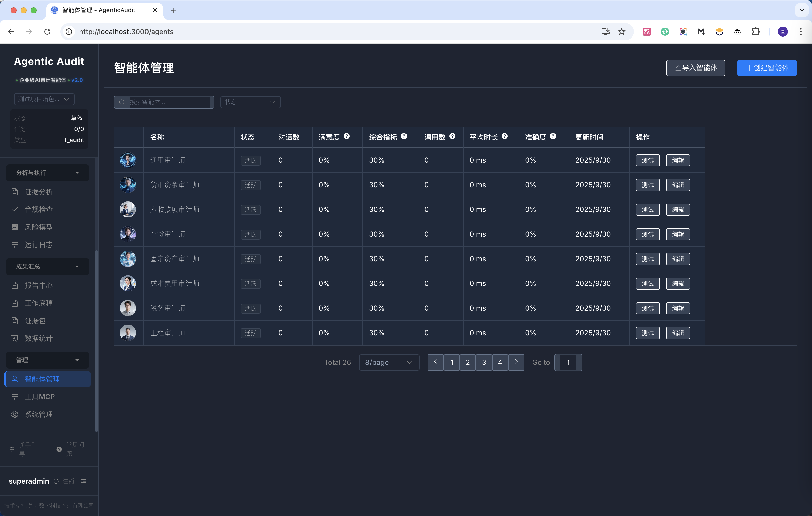
Task: Open the 状态 filter dropdown
Action: click(x=250, y=102)
